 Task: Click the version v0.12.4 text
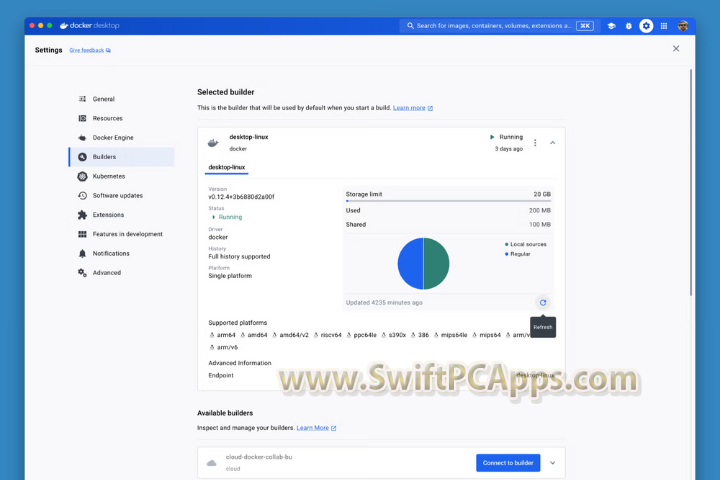click(x=242, y=197)
